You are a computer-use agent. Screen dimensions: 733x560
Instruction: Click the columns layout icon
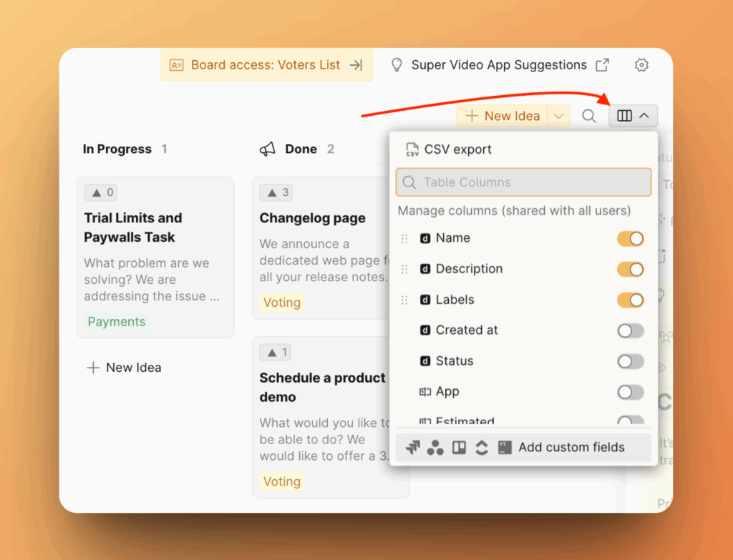coord(624,116)
